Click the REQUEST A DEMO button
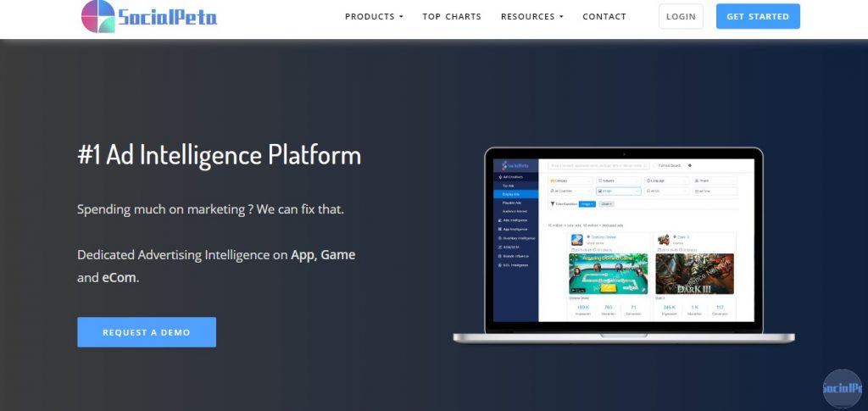This screenshot has width=868, height=411. coord(147,332)
